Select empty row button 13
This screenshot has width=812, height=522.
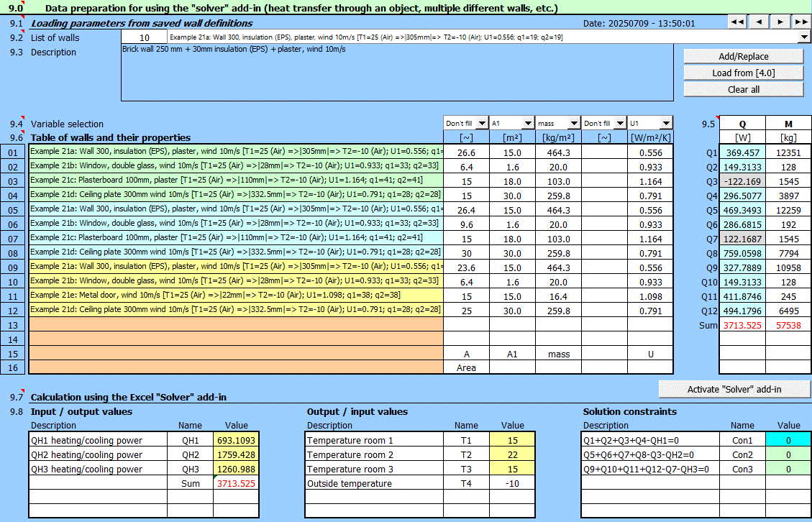tap(13, 324)
